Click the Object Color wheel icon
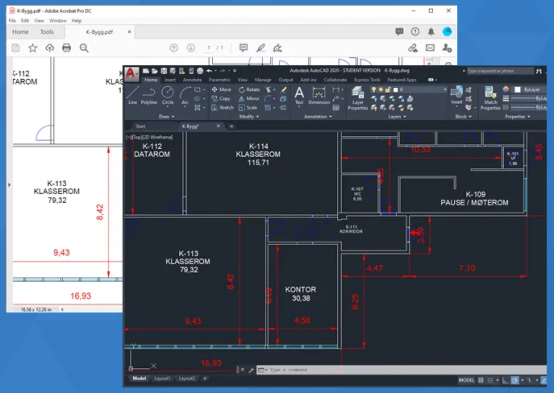 506,89
